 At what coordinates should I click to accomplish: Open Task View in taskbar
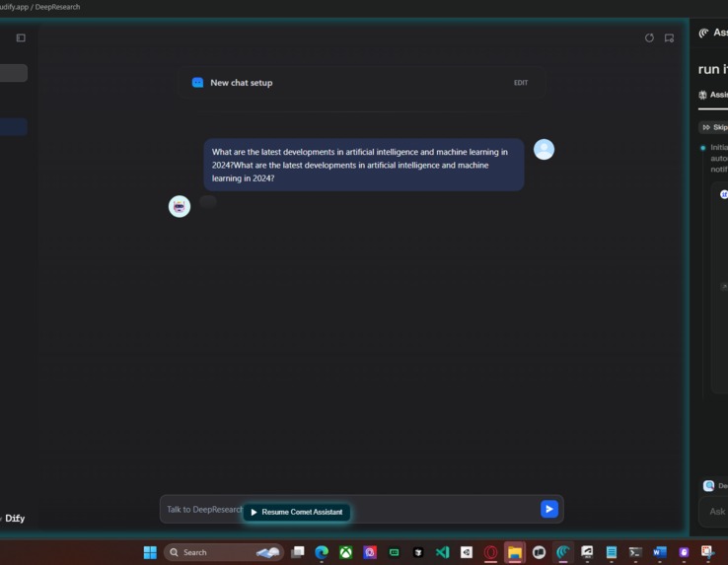tap(298, 552)
